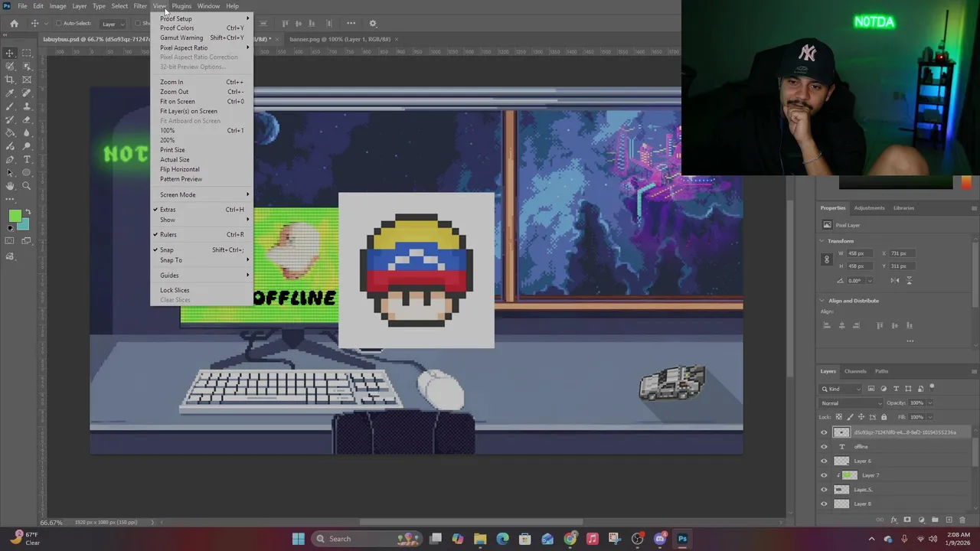Viewport: 980px width, 551px height.
Task: Hide Layer 8 visibility eye
Action: click(x=824, y=504)
